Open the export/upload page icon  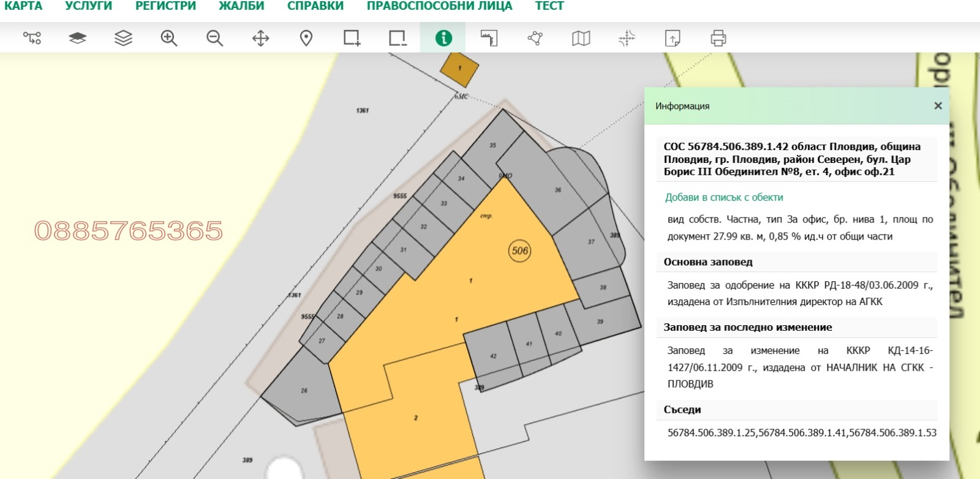pyautogui.click(x=673, y=38)
